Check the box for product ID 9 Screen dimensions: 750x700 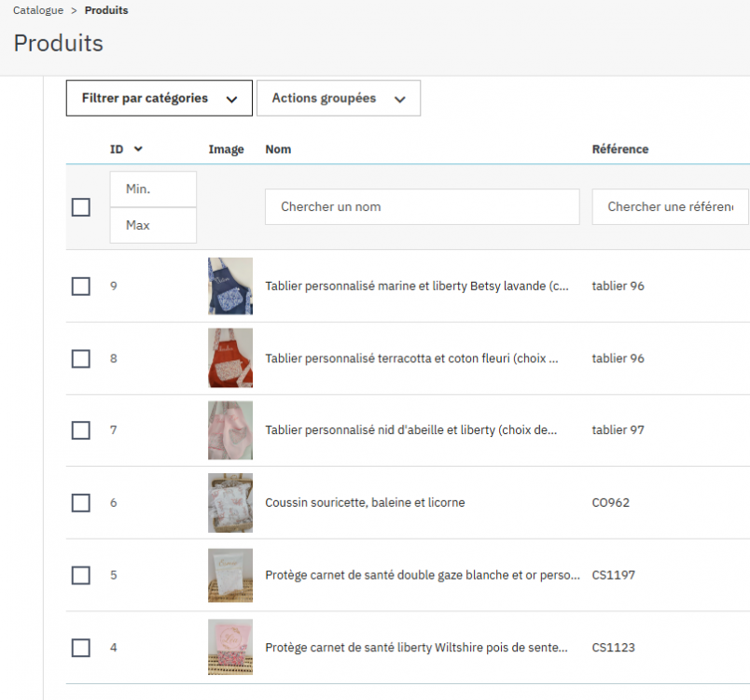coord(81,287)
